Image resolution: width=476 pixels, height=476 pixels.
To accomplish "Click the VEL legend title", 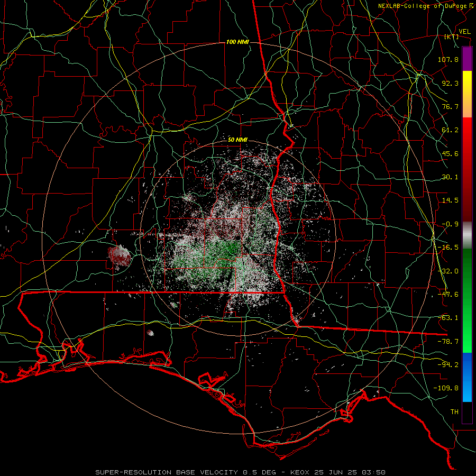I will click(x=464, y=32).
